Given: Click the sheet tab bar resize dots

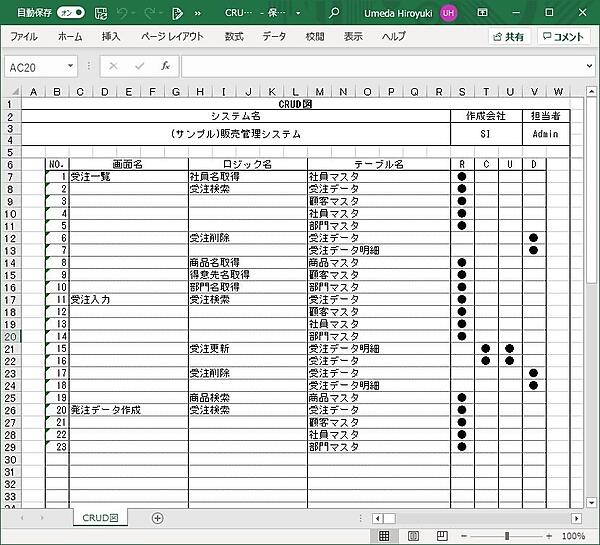Looking at the screenshot, I should coord(360,518).
